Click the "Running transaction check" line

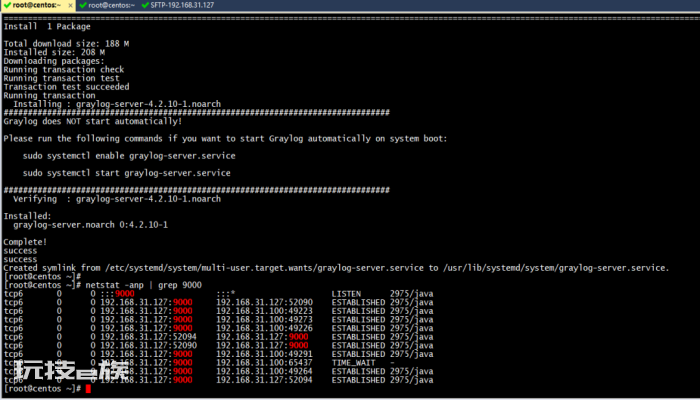click(x=64, y=70)
